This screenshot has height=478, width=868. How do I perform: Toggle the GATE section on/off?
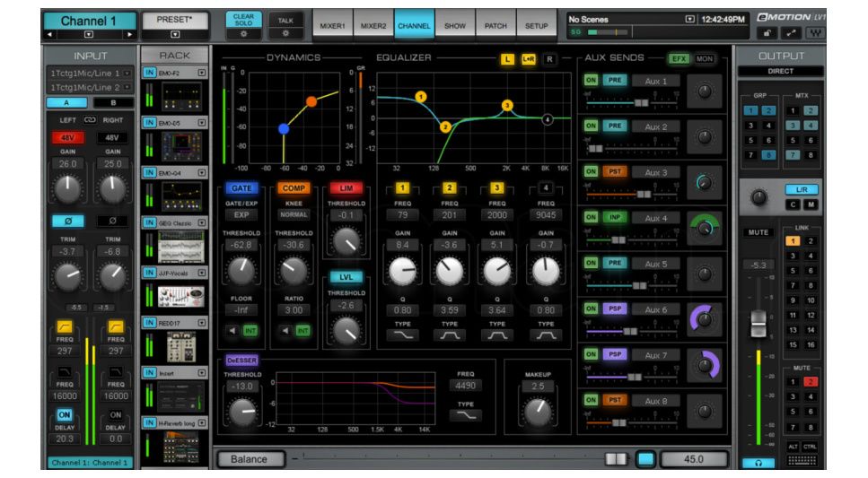pyautogui.click(x=241, y=188)
